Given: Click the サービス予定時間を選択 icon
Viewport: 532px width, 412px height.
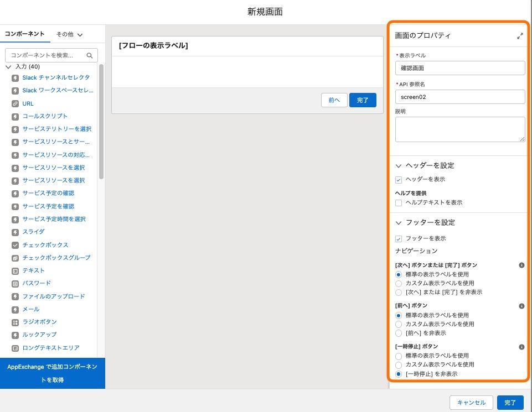Looking at the screenshot, I should click(15, 220).
